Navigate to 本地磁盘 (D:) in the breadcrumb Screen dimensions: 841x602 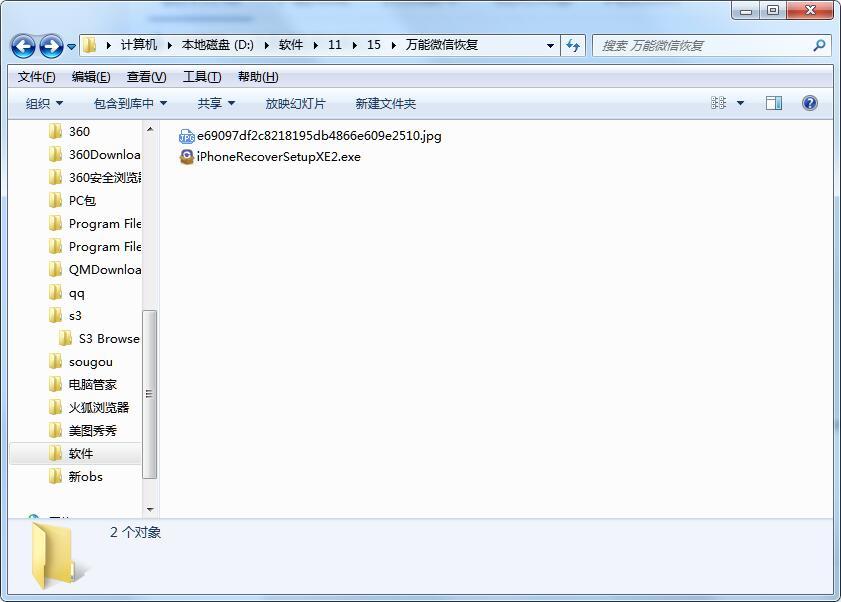tap(218, 45)
